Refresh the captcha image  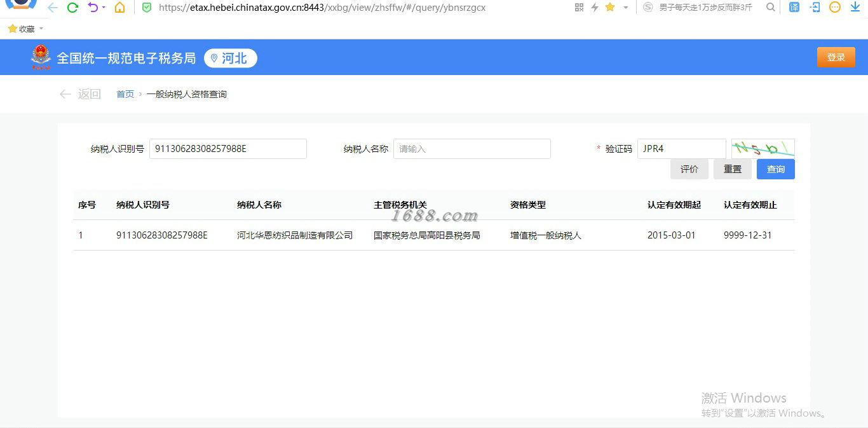click(x=763, y=149)
